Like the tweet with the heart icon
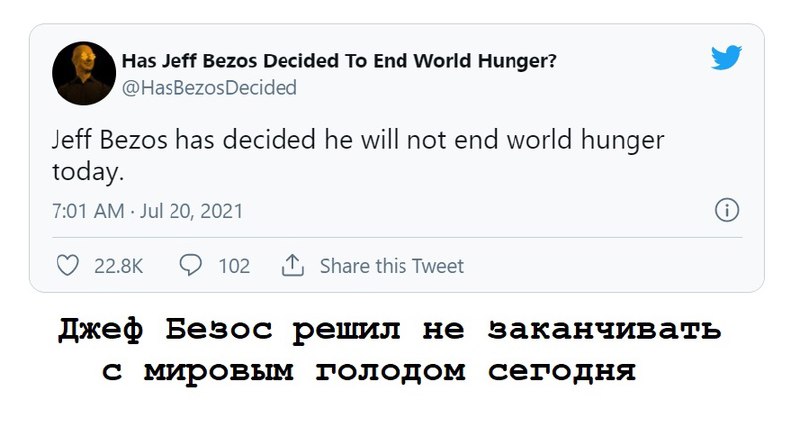Viewport: 800px width, 445px height. (67, 266)
